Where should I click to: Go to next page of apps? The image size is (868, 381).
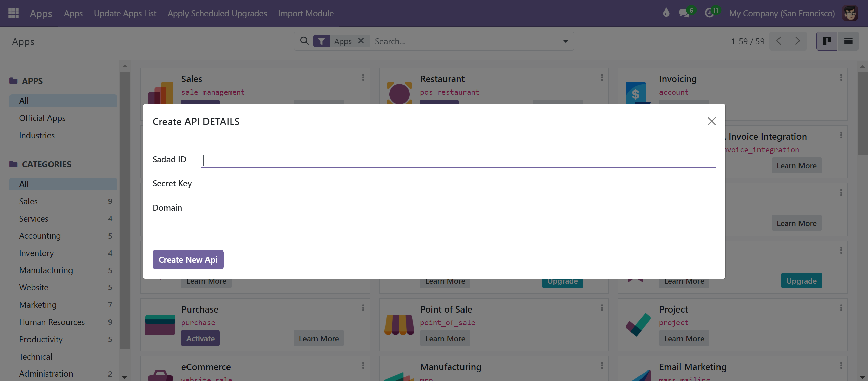tap(797, 41)
